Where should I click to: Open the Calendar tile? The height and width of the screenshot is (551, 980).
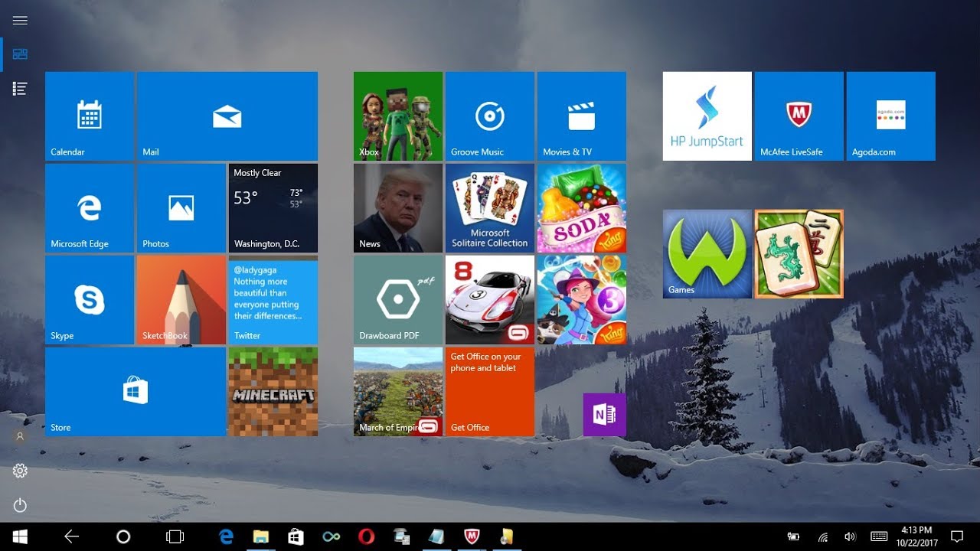tap(90, 116)
